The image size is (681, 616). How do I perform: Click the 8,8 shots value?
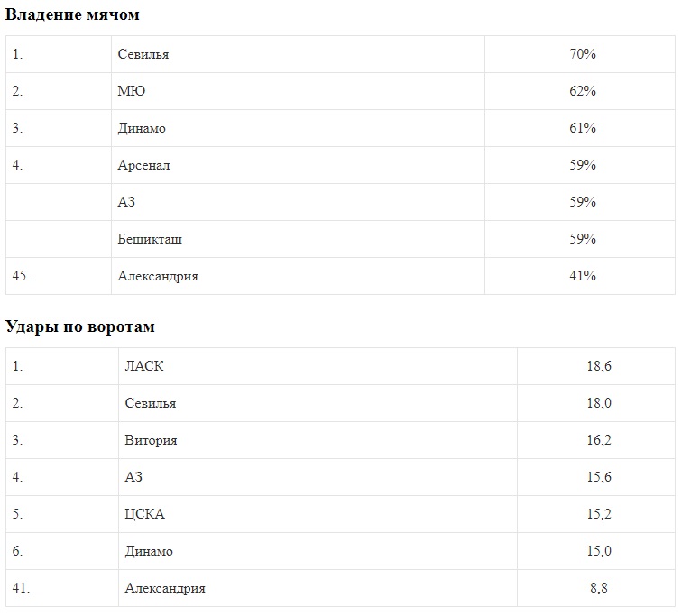click(598, 588)
